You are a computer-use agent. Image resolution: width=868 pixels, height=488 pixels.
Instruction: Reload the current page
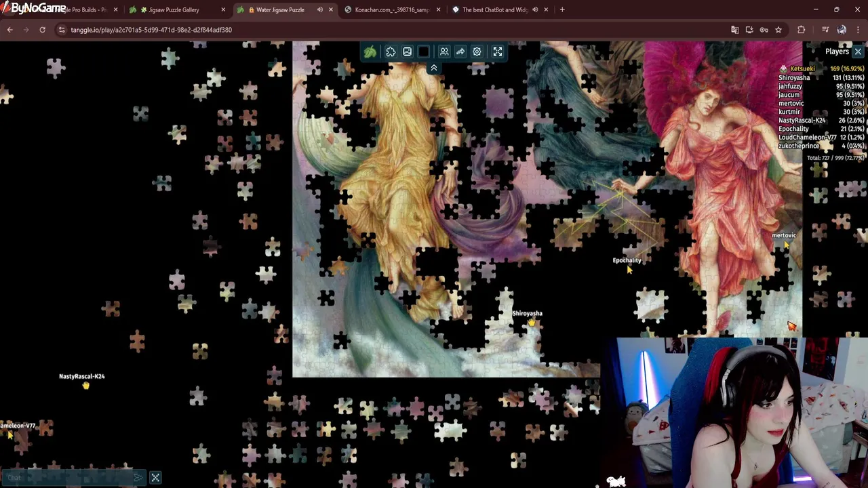click(x=42, y=30)
